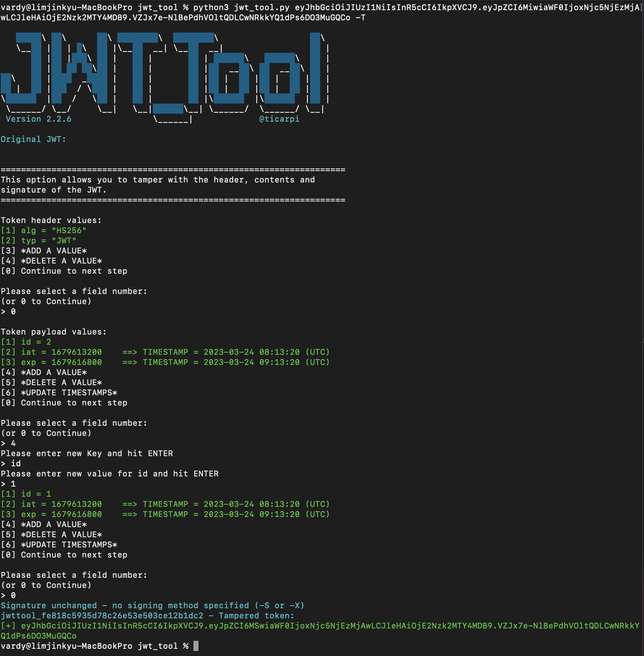This screenshot has width=644, height=656.
Task: Select the typ = "JWT" line
Action: coord(38,241)
